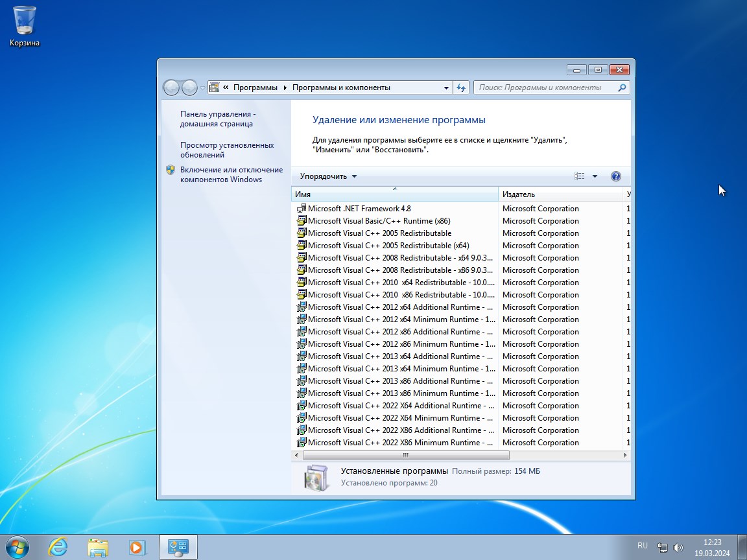
Task: Click the magnifier search icon
Action: (x=622, y=87)
